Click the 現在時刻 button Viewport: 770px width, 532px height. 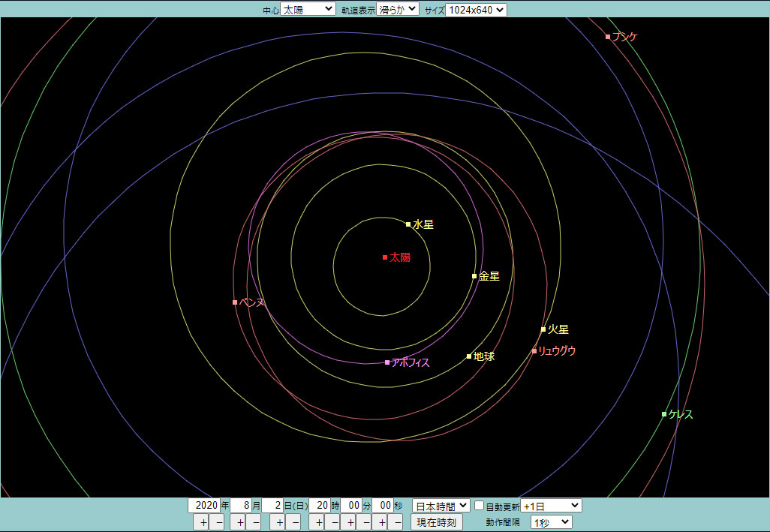(436, 522)
